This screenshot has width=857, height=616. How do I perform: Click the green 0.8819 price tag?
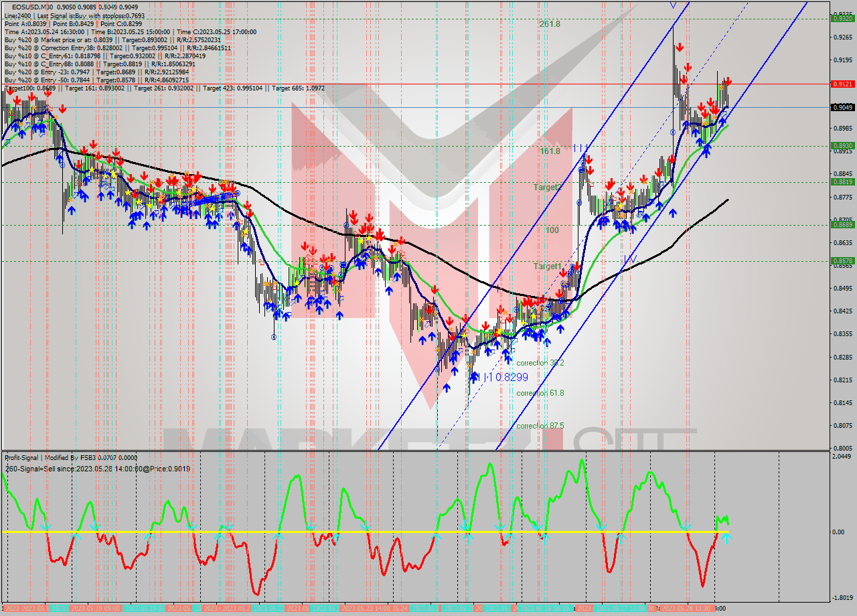point(842,181)
